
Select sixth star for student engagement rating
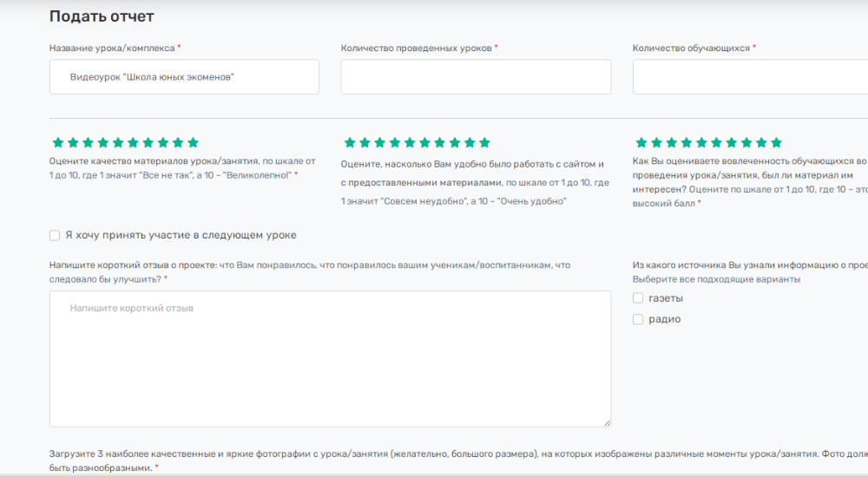(x=716, y=142)
